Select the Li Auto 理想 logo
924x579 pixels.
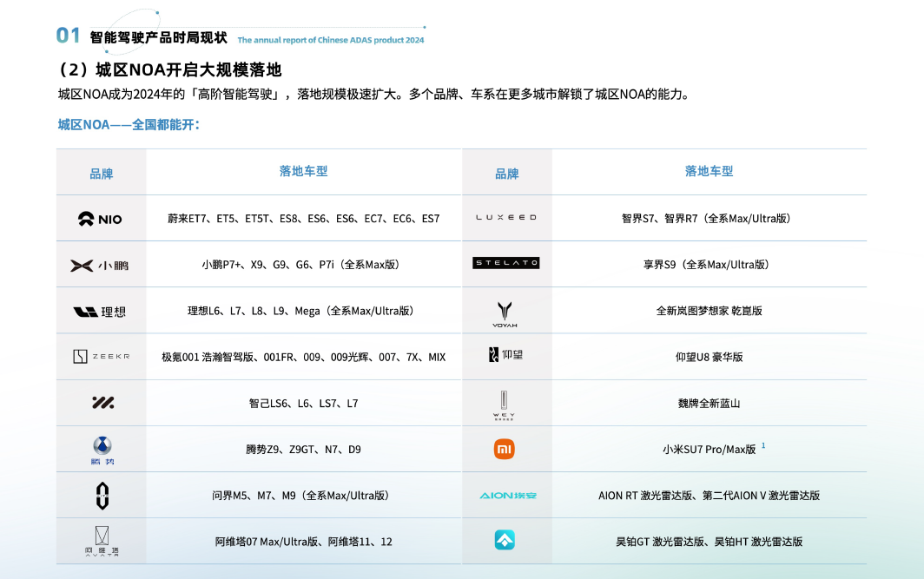[x=101, y=310]
